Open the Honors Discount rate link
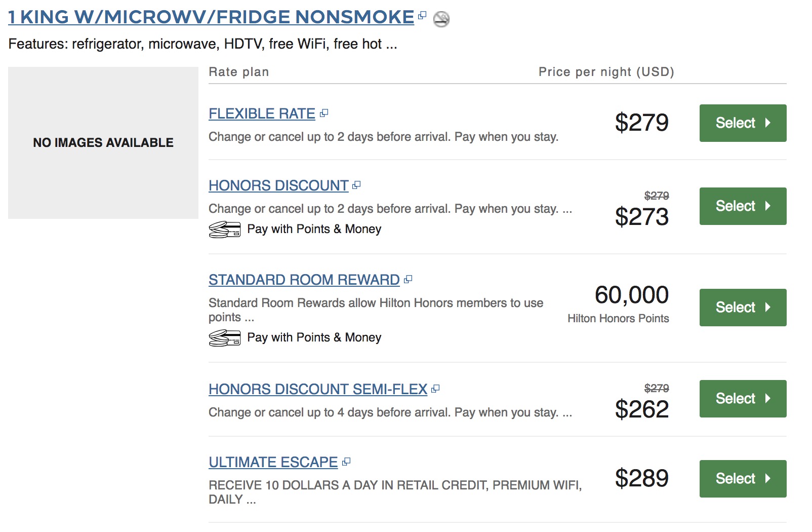Image resolution: width=812 pixels, height=532 pixels. (278, 185)
